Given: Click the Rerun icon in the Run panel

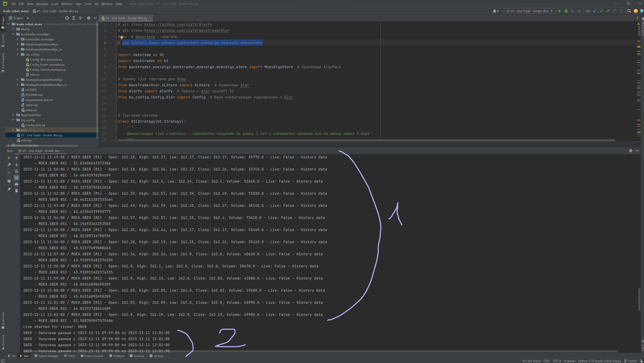Looking at the screenshot, I should 9,158.
